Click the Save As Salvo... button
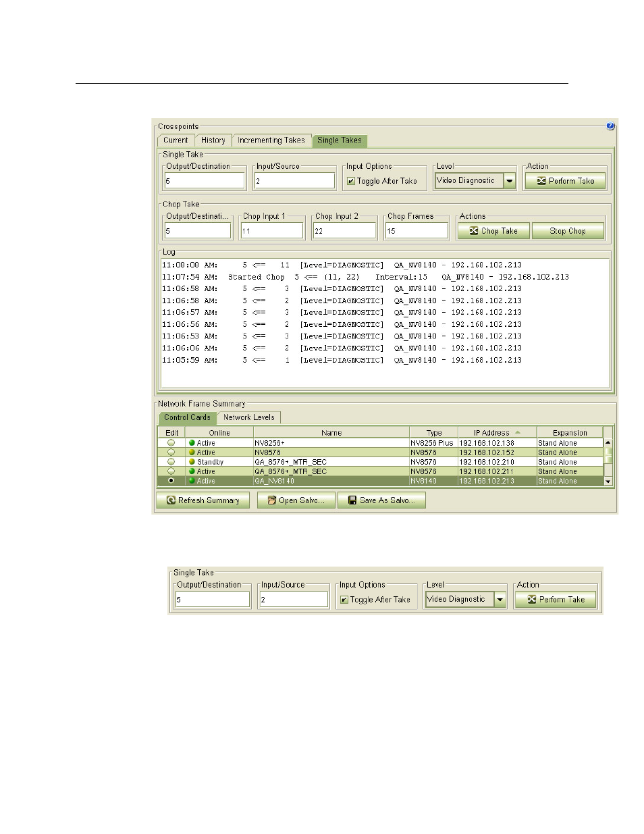 pyautogui.click(x=381, y=500)
